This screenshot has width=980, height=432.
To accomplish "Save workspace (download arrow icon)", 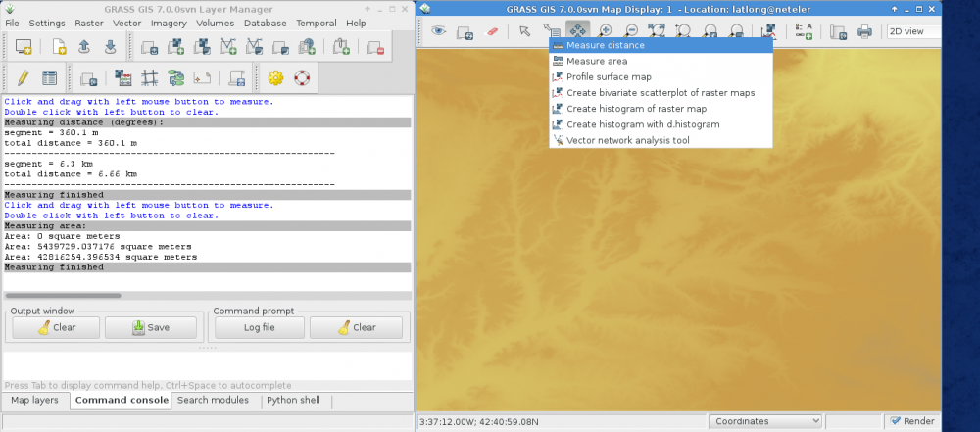I will click(110, 46).
